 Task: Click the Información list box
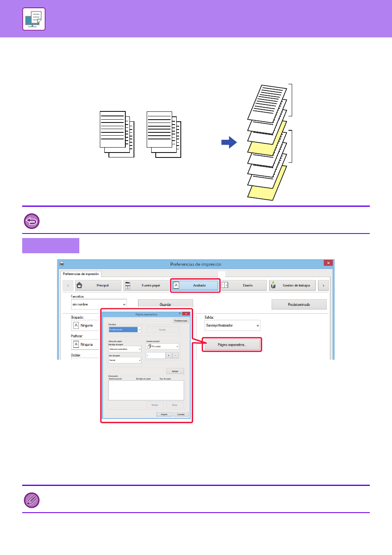(x=146, y=390)
